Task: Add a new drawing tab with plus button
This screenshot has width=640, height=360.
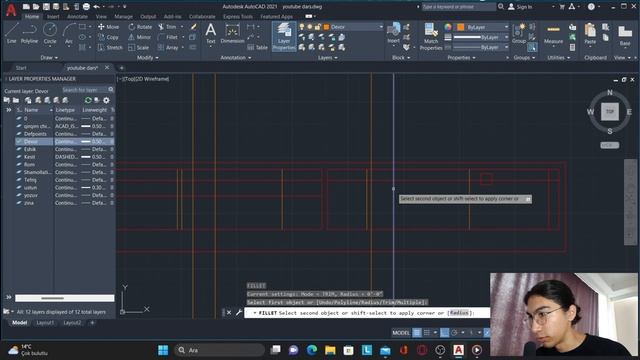Action: tap(122, 68)
